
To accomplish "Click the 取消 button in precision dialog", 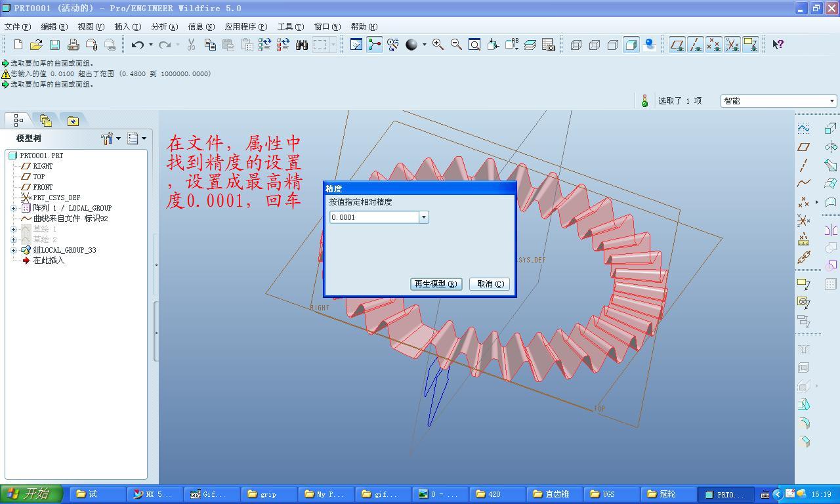I will (x=490, y=284).
